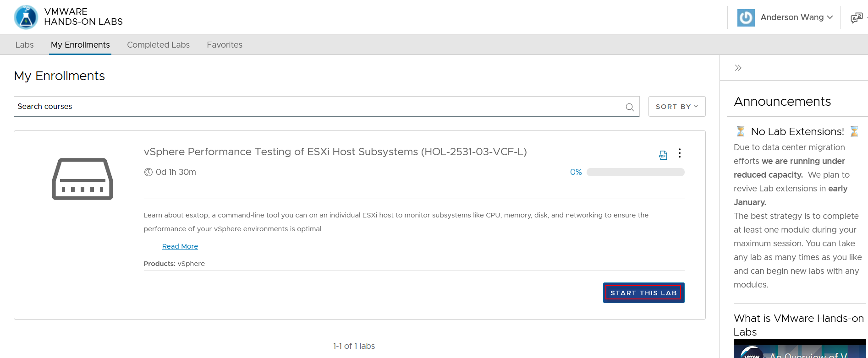
Task: Open the Sort By dropdown
Action: pos(676,107)
